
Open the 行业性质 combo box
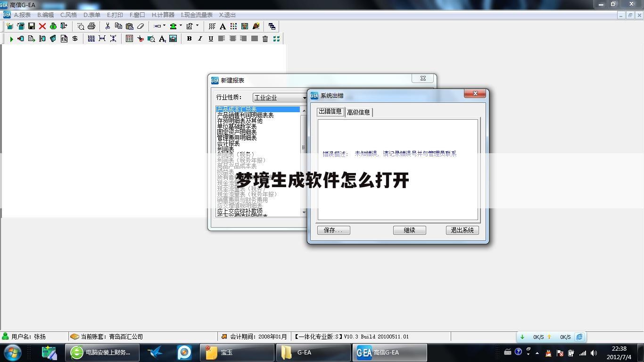tap(281, 98)
